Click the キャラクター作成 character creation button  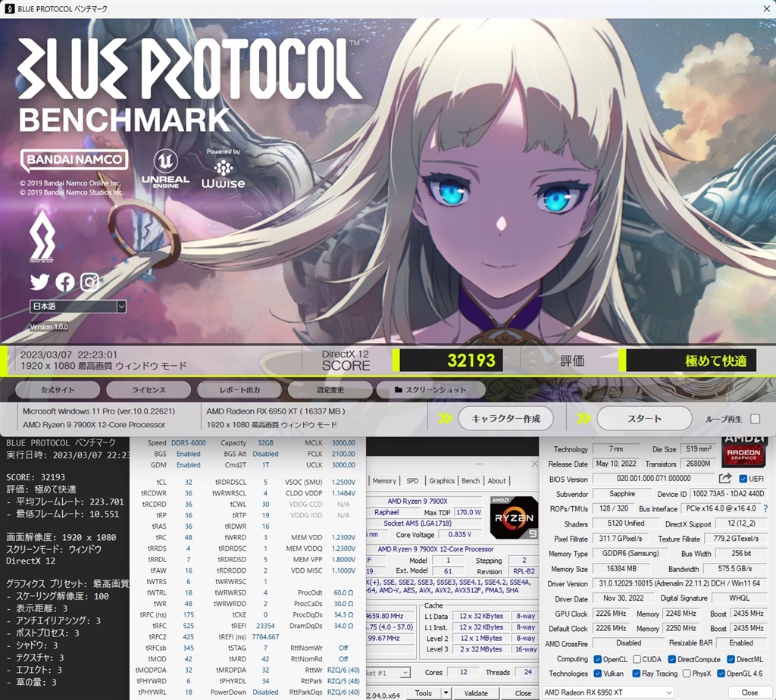click(505, 418)
